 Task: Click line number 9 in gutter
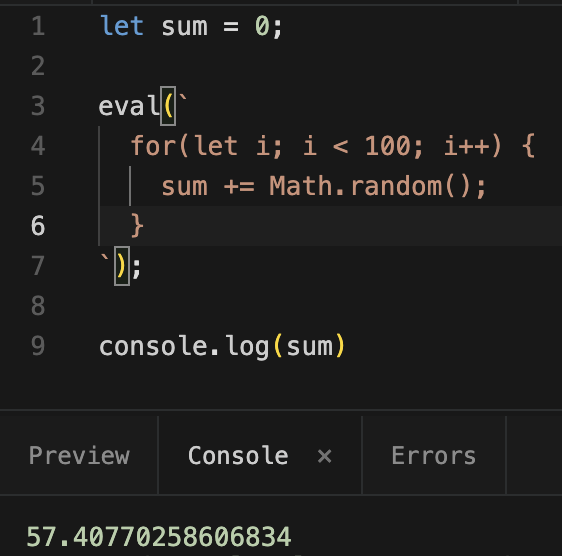point(38,346)
